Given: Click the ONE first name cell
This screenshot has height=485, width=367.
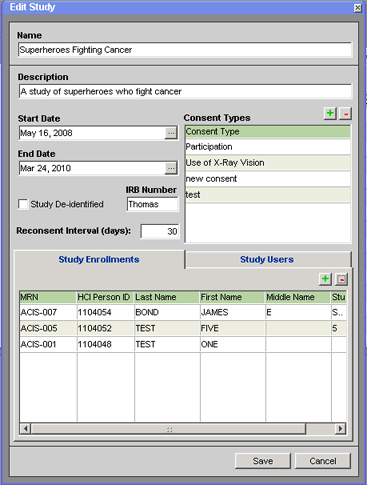Looking at the screenshot, I should [233, 344].
